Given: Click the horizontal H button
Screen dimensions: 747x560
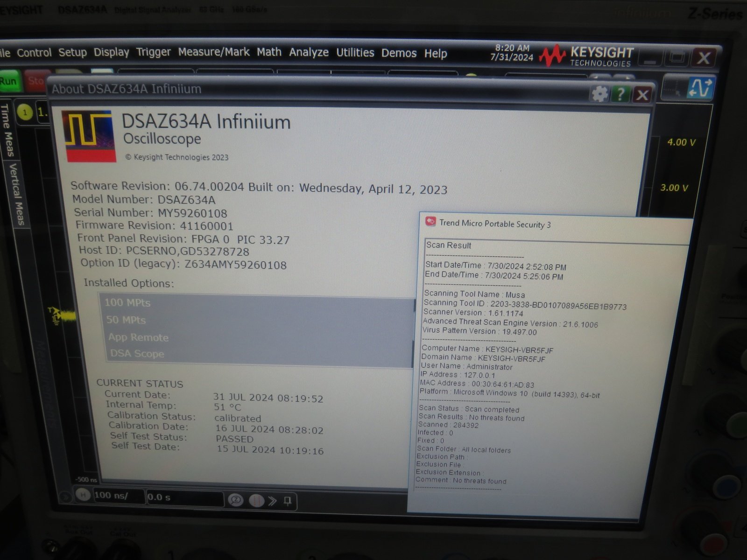Looking at the screenshot, I should click(x=83, y=494).
